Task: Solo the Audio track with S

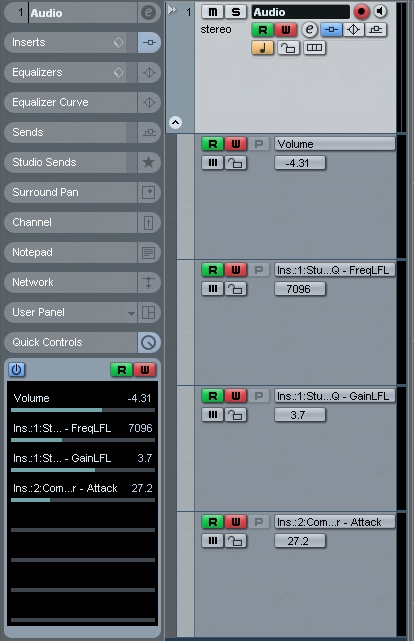Action: (236, 12)
